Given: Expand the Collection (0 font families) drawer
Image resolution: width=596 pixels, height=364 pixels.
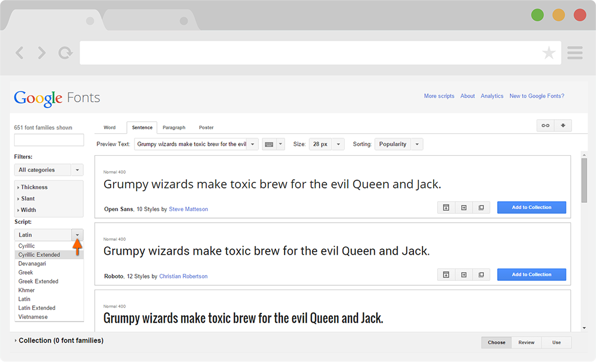Looking at the screenshot, I should tap(59, 341).
